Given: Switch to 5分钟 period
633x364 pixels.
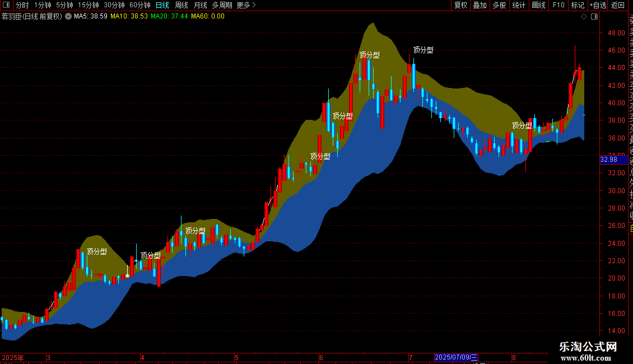Looking at the screenshot, I should point(64,5).
